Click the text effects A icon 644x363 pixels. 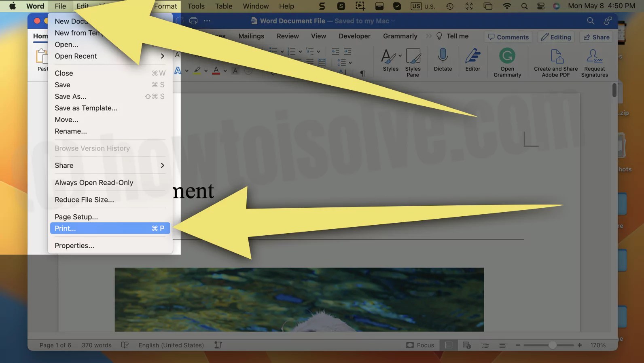pyautogui.click(x=178, y=71)
